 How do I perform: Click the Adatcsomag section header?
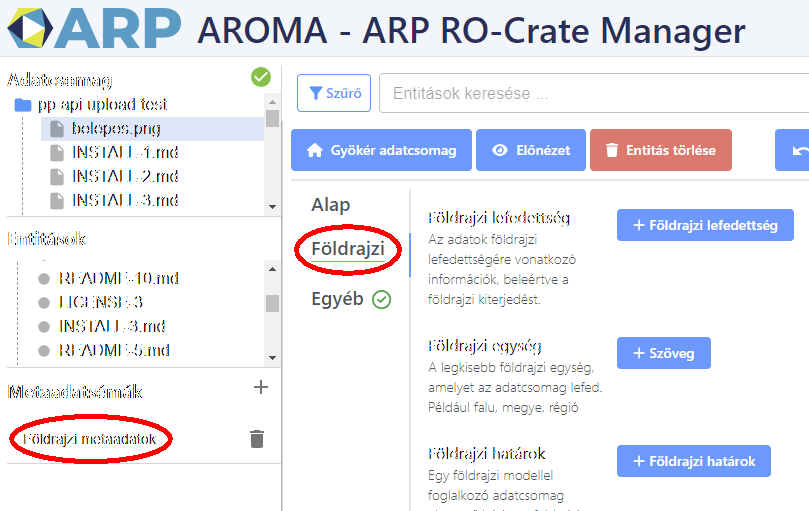point(60,81)
